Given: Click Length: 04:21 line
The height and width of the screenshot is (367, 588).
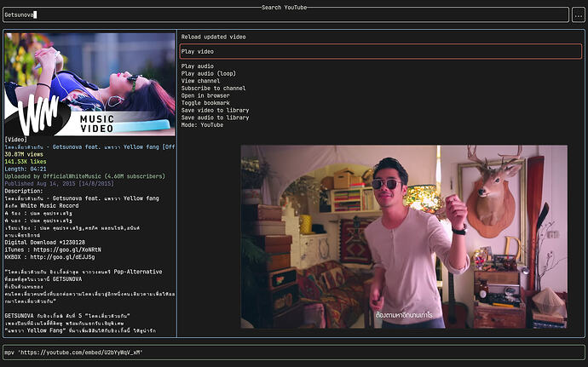Looking at the screenshot, I should (26, 169).
